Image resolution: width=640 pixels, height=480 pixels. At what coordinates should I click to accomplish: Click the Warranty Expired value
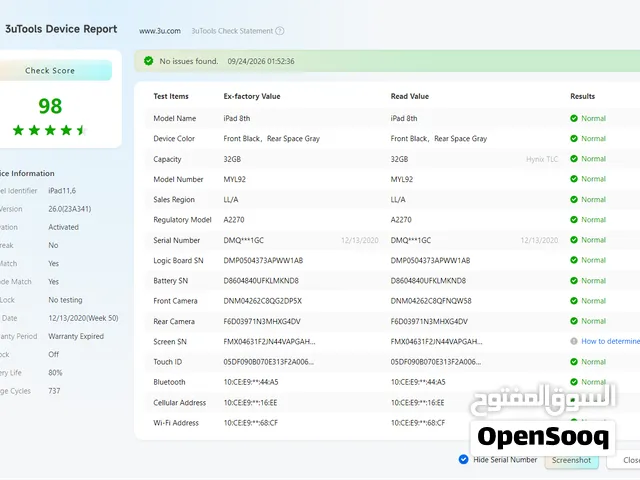click(76, 336)
